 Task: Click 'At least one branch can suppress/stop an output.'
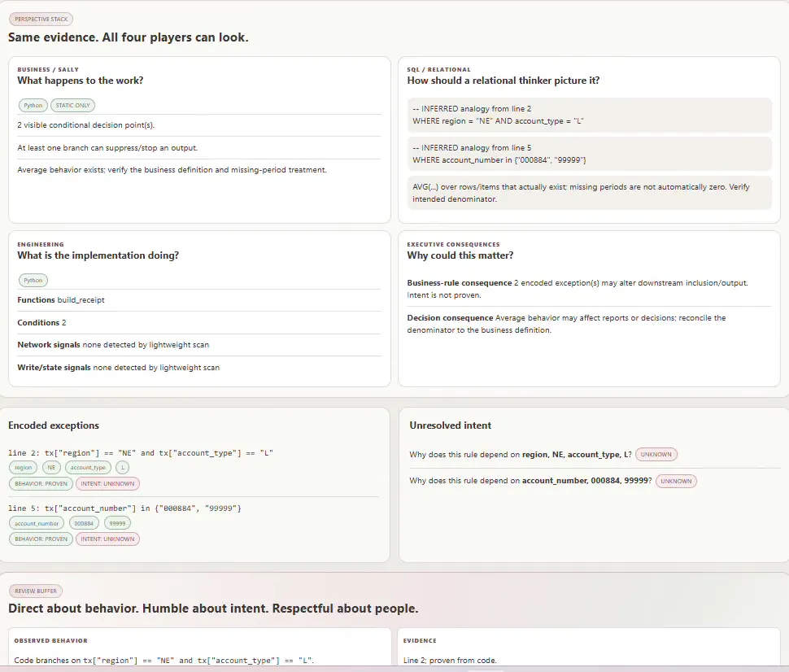coord(107,148)
